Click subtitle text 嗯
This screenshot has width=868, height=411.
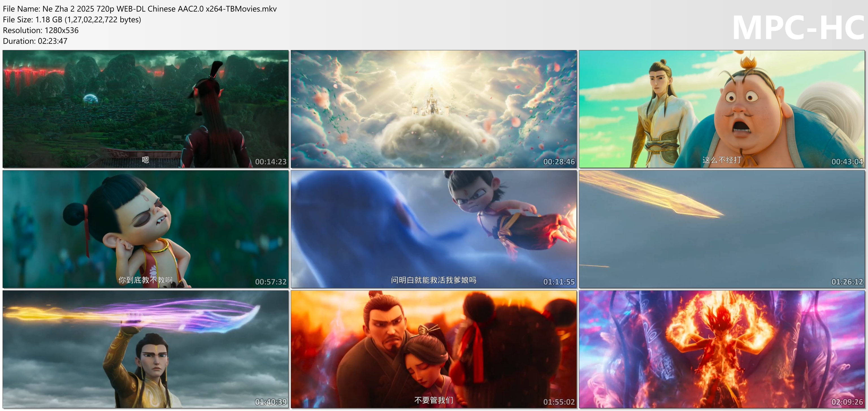(x=145, y=160)
